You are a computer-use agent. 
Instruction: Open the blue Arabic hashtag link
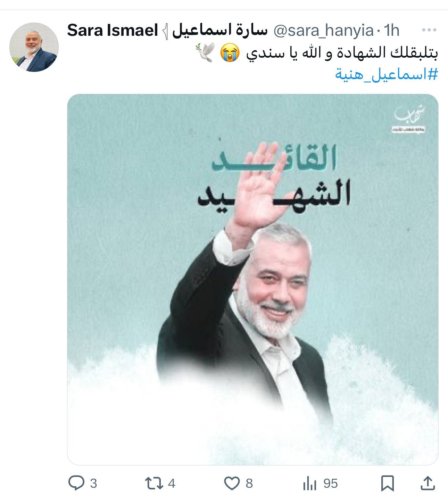387,74
